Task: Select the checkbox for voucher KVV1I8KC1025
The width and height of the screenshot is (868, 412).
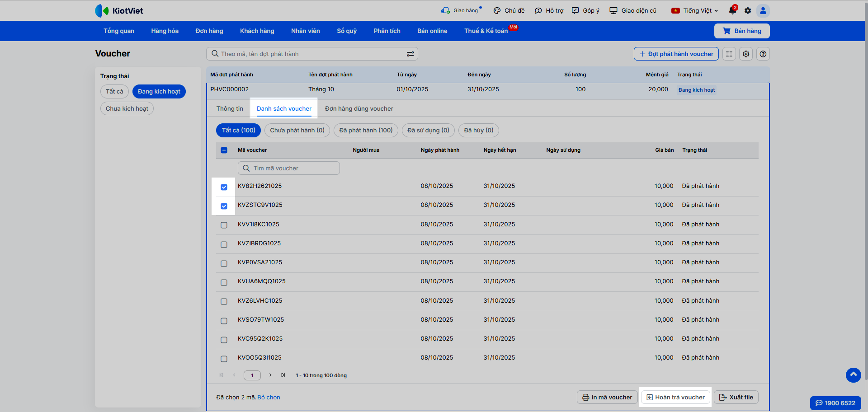Action: click(x=224, y=225)
